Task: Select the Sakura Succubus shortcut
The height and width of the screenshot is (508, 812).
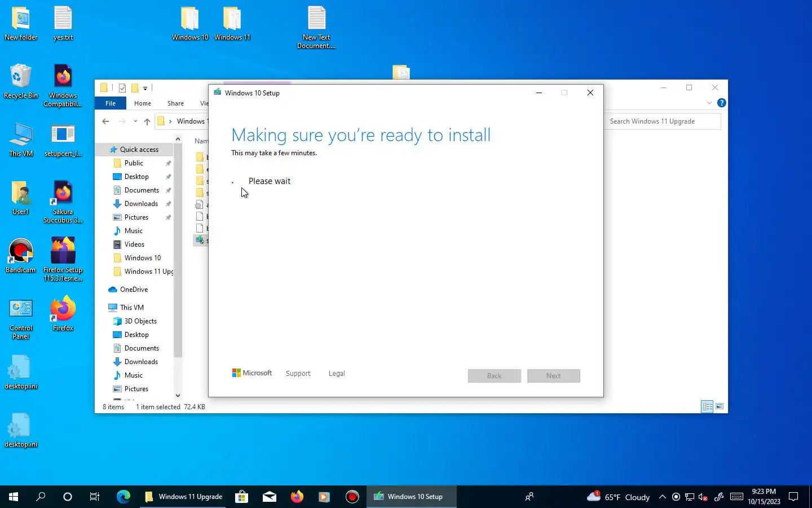Action: pyautogui.click(x=63, y=202)
